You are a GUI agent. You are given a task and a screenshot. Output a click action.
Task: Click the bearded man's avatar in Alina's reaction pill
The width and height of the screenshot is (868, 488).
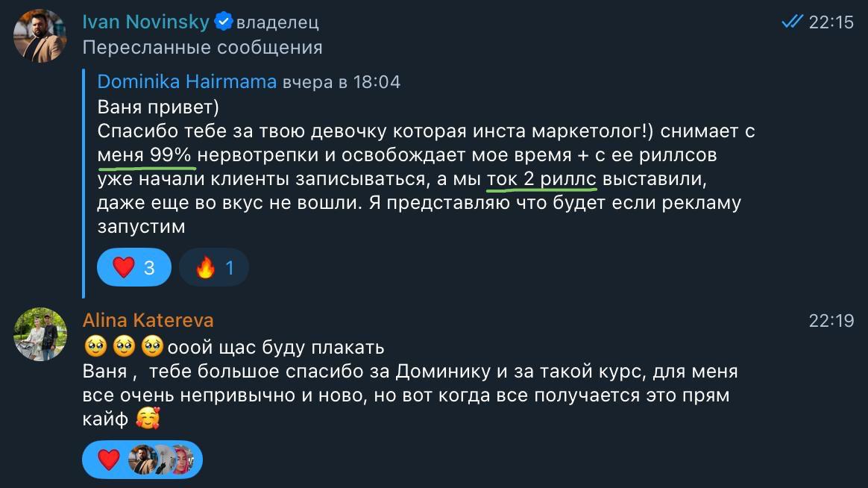[x=142, y=460]
